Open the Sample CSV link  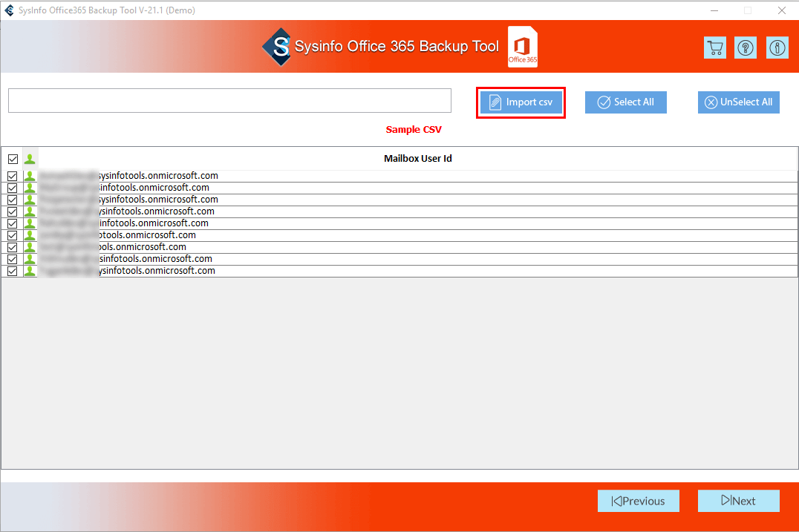[414, 130]
